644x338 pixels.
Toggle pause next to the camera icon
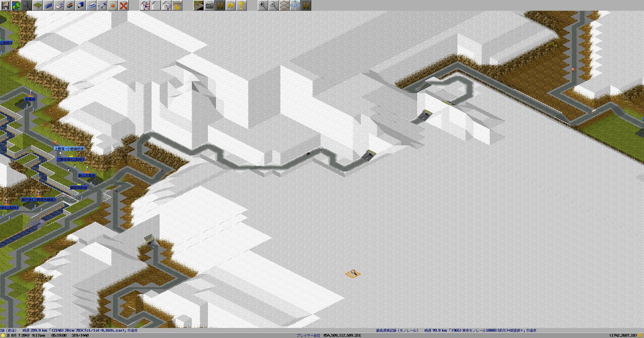point(220,5)
